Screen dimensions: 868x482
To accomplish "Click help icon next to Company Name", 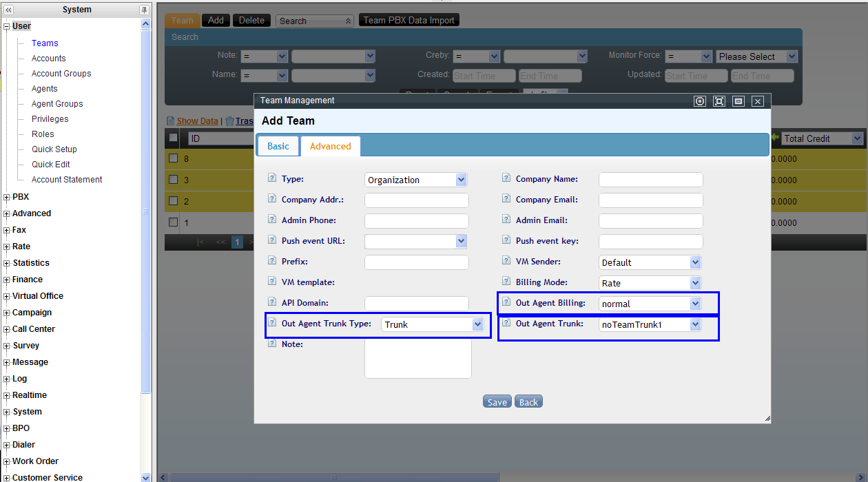I will pyautogui.click(x=506, y=178).
